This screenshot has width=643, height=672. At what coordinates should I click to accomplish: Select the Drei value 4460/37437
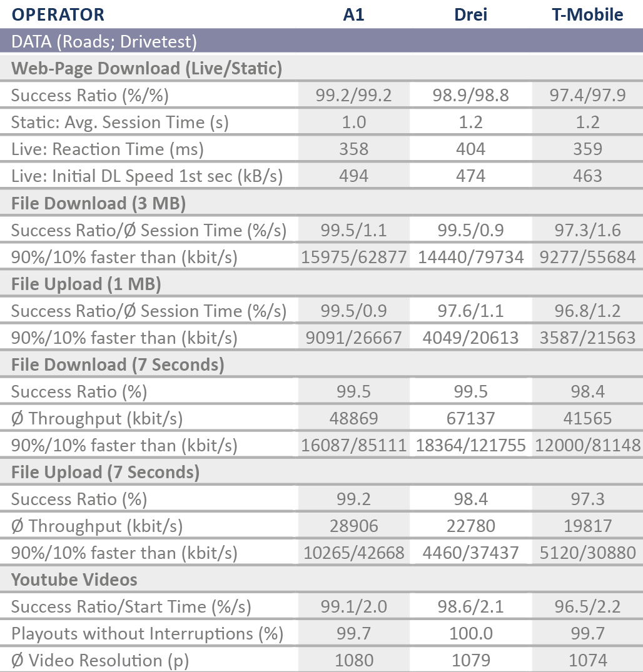coord(470,553)
